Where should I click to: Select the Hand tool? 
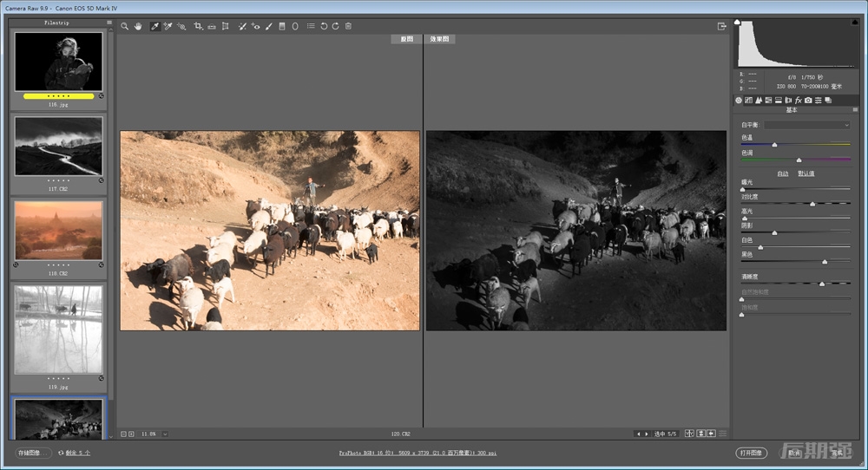138,26
